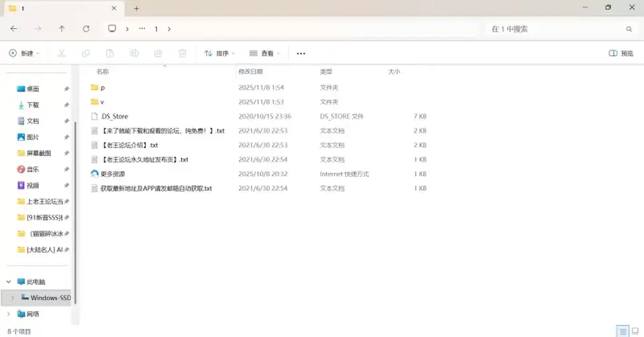Select the folder named p

coord(103,87)
